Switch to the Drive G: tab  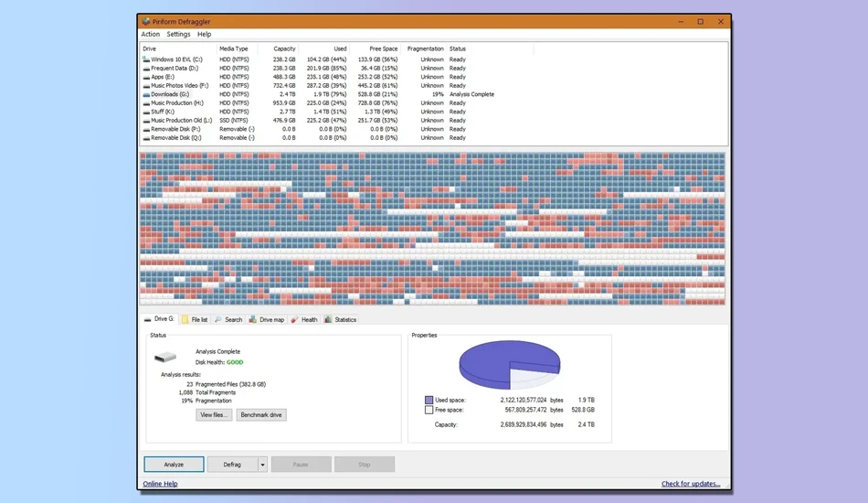tap(159, 319)
